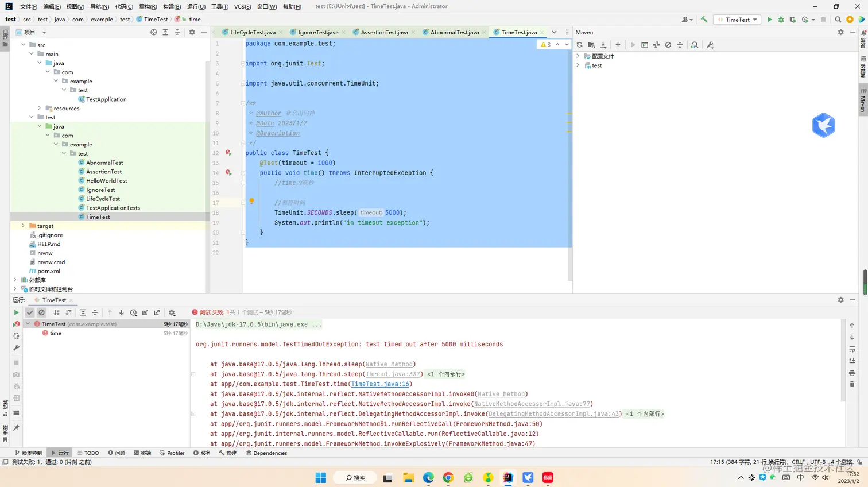
Task: Switch to LifeCycleTest.java tab
Action: pos(253,32)
